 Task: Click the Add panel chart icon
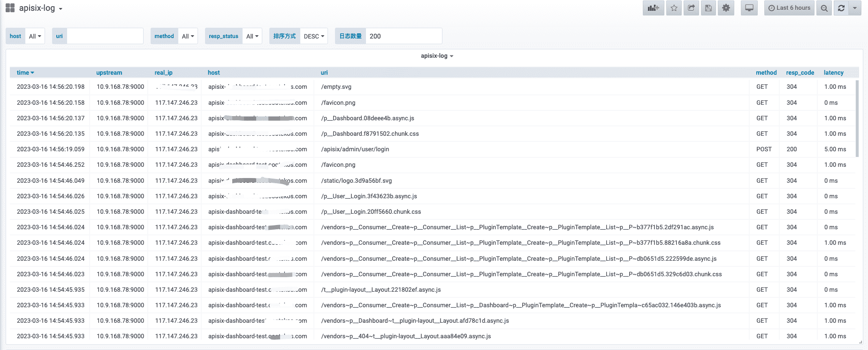pos(653,8)
